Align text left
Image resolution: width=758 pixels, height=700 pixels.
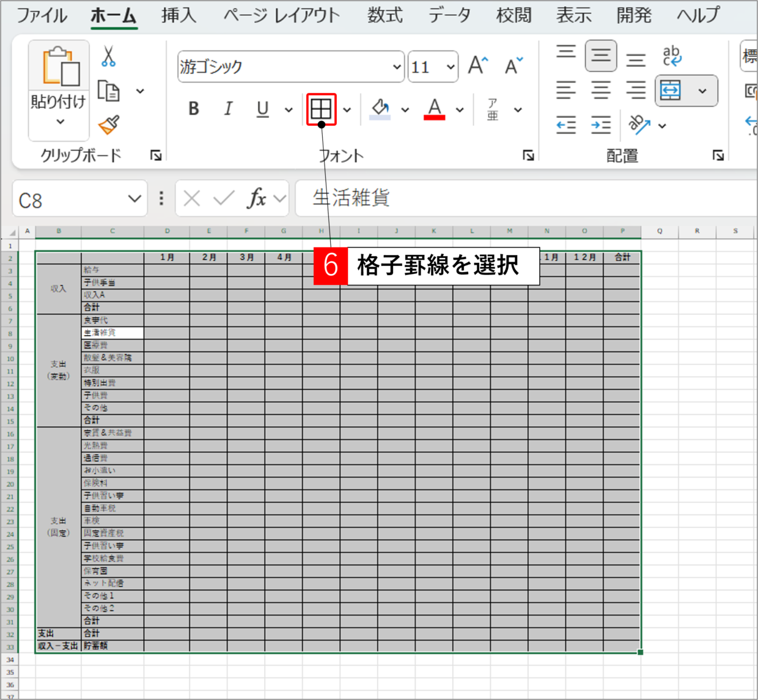(x=566, y=90)
